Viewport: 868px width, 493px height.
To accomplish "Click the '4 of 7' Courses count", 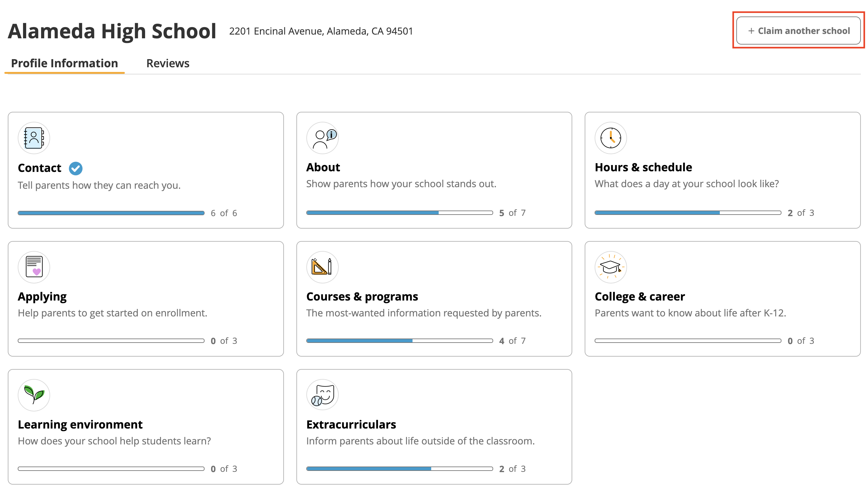I will point(512,341).
